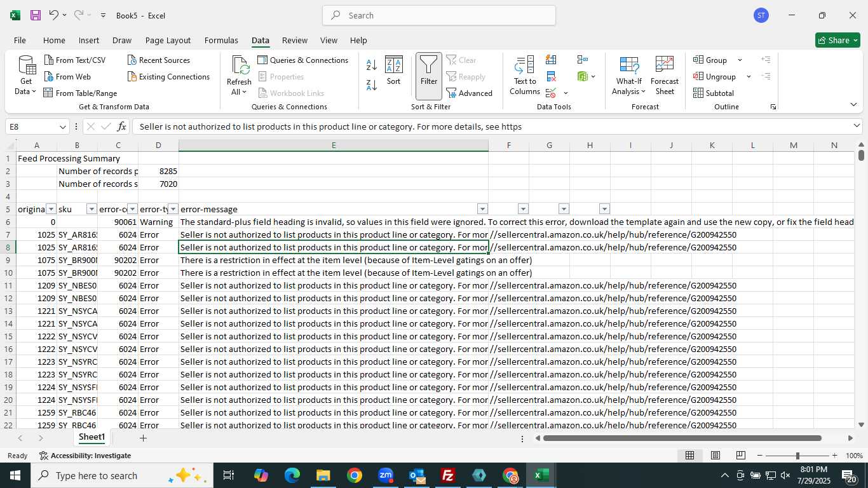Toggle the Filter button off
The width and height of the screenshot is (868, 488).
429,76
